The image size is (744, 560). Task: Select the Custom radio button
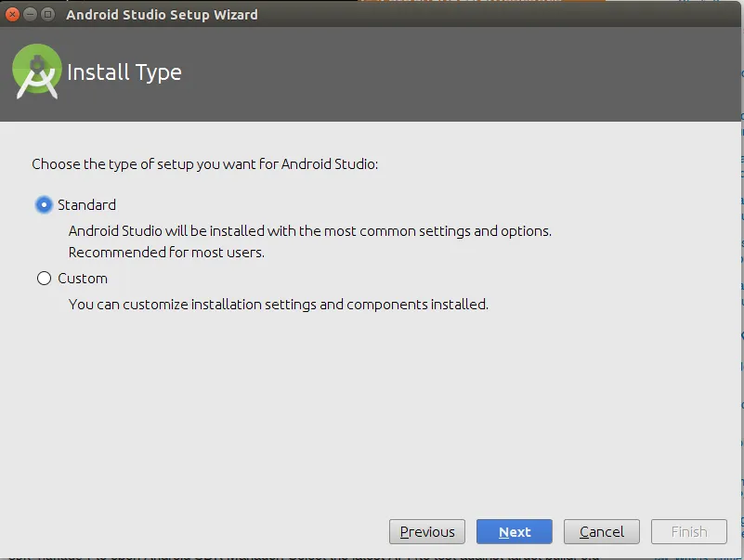[44, 279]
